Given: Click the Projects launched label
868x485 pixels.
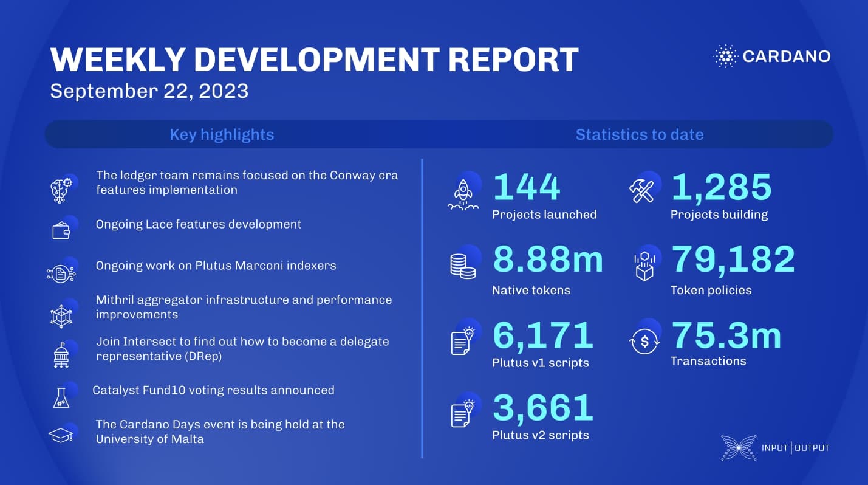Looking at the screenshot, I should coord(544,215).
